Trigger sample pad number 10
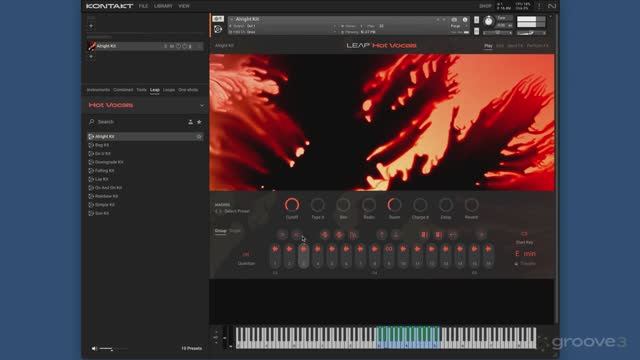The height and width of the screenshot is (360, 640). [x=403, y=256]
